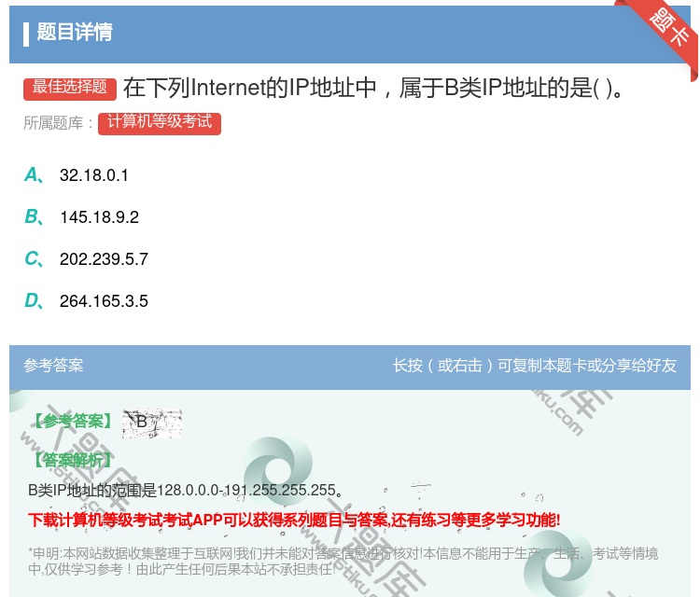The height and width of the screenshot is (597, 700).
Task: Click the answer B image box
Action: (x=152, y=423)
